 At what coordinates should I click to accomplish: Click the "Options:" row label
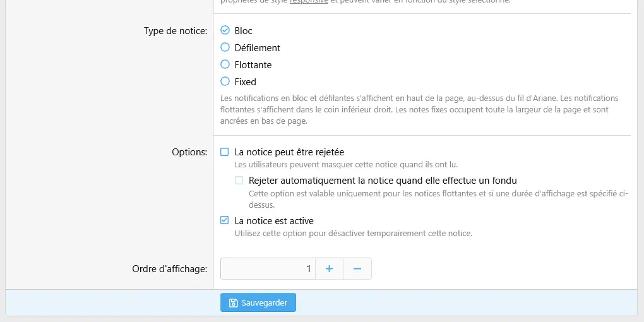(x=189, y=152)
